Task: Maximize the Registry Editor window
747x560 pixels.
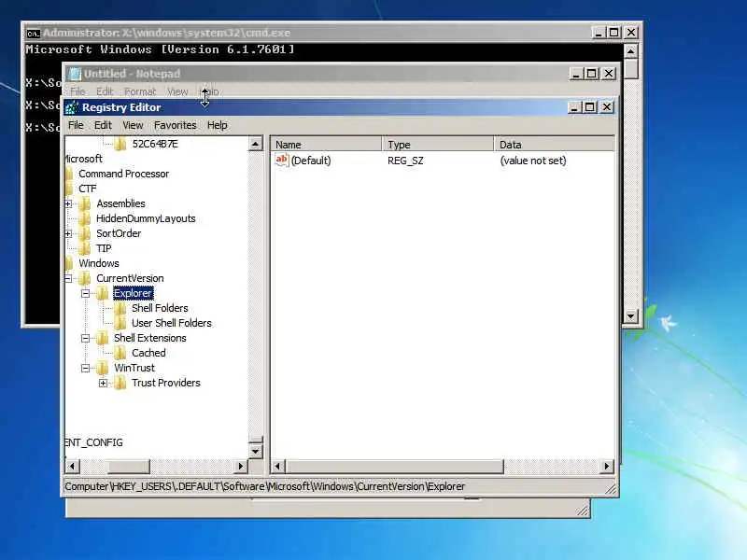Action: [x=590, y=107]
